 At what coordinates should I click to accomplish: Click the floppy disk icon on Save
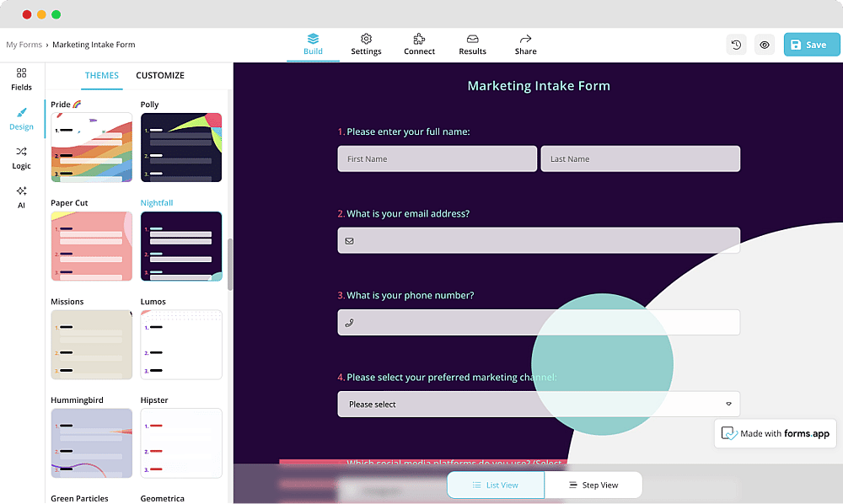click(797, 46)
